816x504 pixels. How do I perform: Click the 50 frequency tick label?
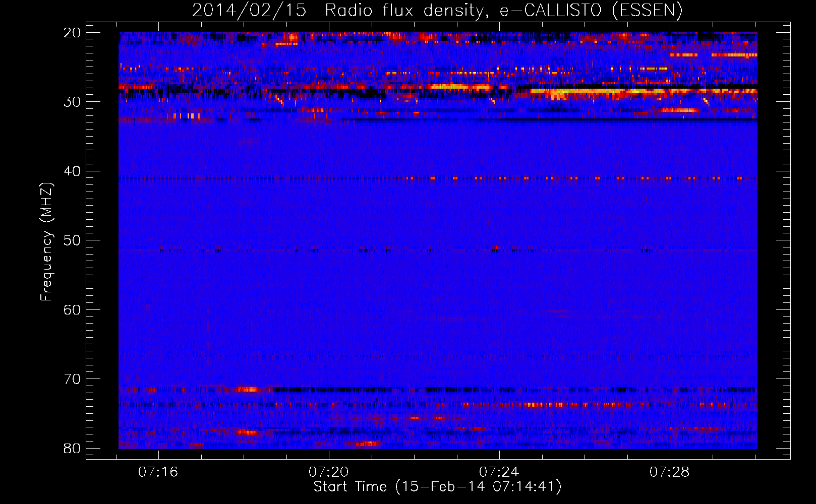pyautogui.click(x=72, y=240)
